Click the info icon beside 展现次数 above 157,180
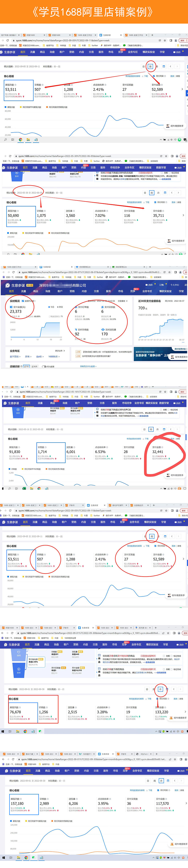This screenshot has width=188, height=868. click(x=21, y=799)
